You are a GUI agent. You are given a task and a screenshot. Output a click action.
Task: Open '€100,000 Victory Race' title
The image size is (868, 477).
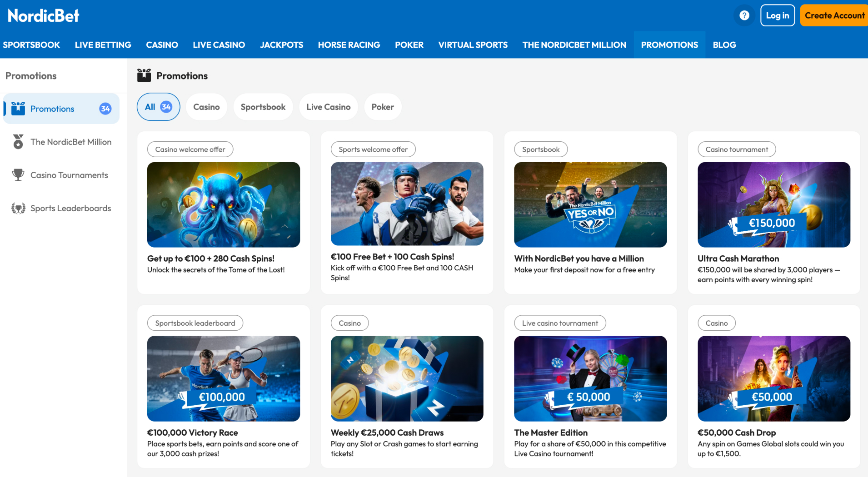(x=193, y=432)
